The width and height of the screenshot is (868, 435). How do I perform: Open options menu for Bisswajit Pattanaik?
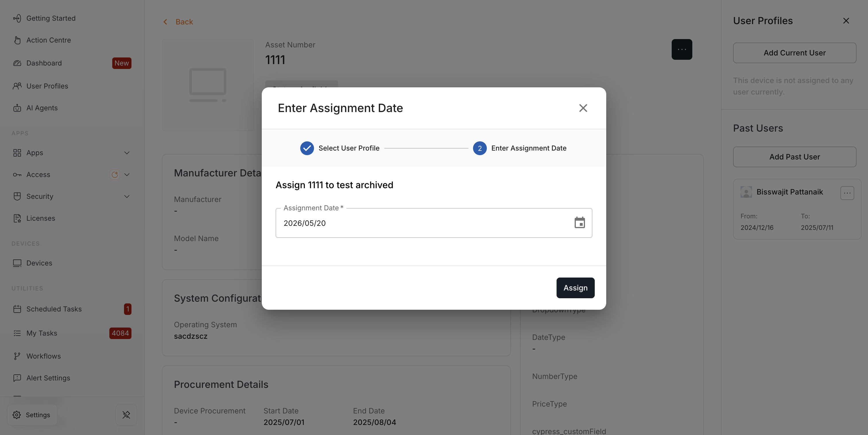point(847,193)
